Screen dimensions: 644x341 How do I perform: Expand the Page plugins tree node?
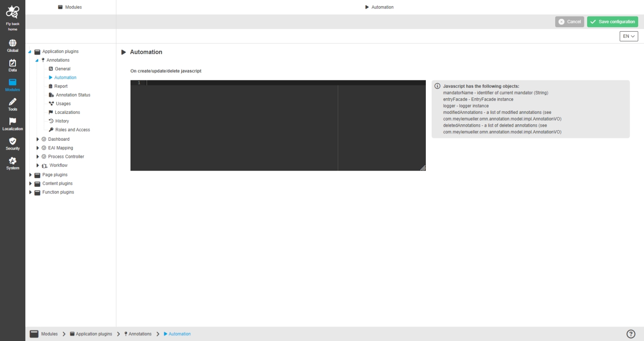30,175
